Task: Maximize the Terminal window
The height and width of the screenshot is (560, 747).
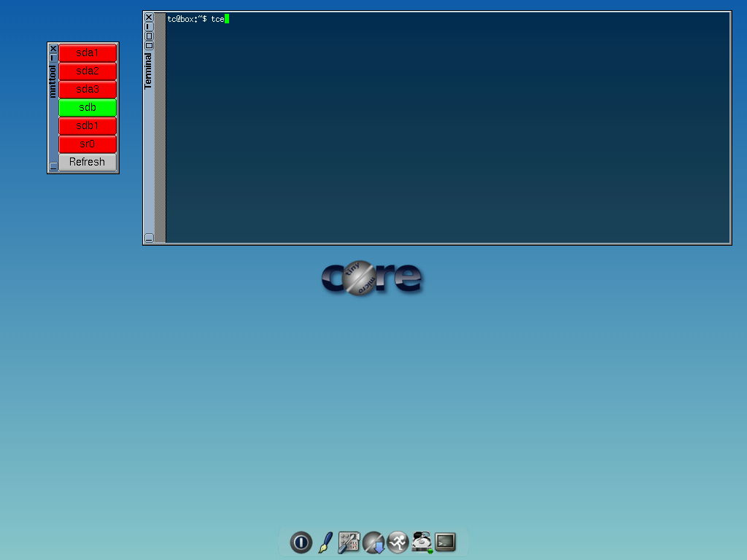Action: 149,36
